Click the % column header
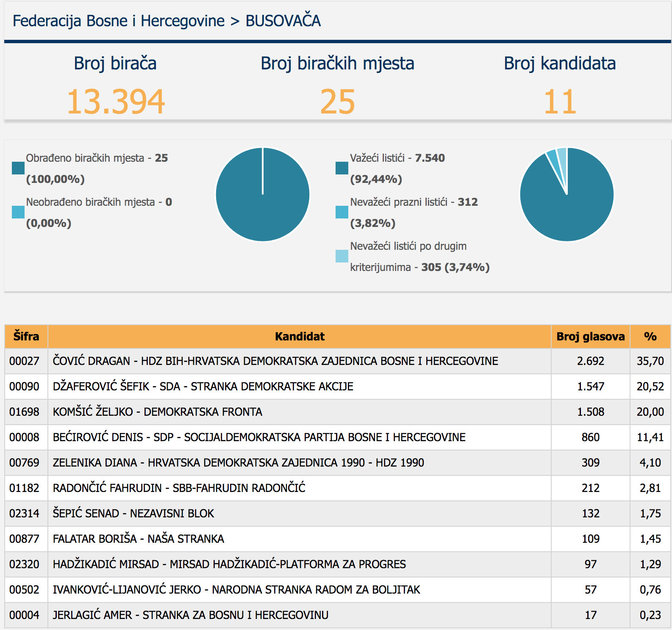672x630 pixels. tap(650, 337)
